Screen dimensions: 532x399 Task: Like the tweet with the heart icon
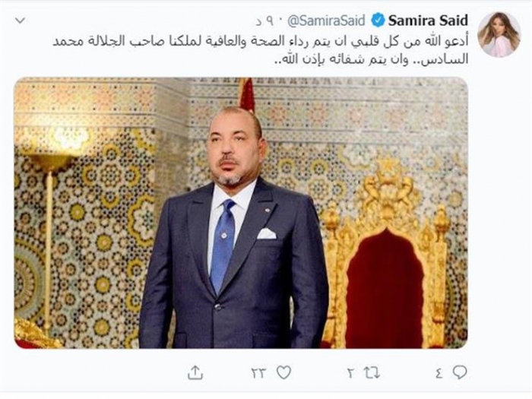pos(283,373)
